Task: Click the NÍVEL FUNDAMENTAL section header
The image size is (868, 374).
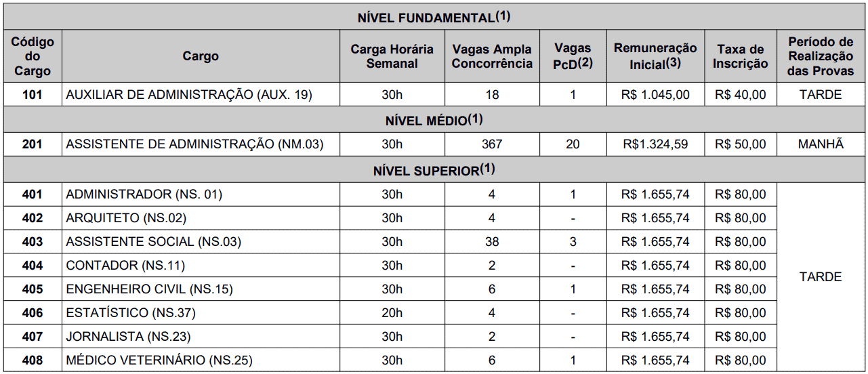Action: [x=434, y=17]
